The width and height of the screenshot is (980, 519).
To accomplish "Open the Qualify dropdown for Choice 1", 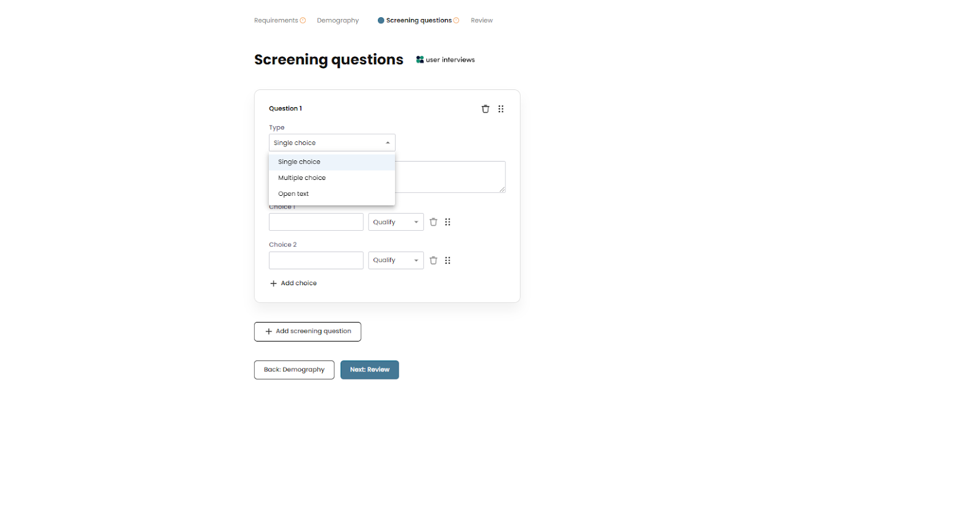I will click(396, 222).
